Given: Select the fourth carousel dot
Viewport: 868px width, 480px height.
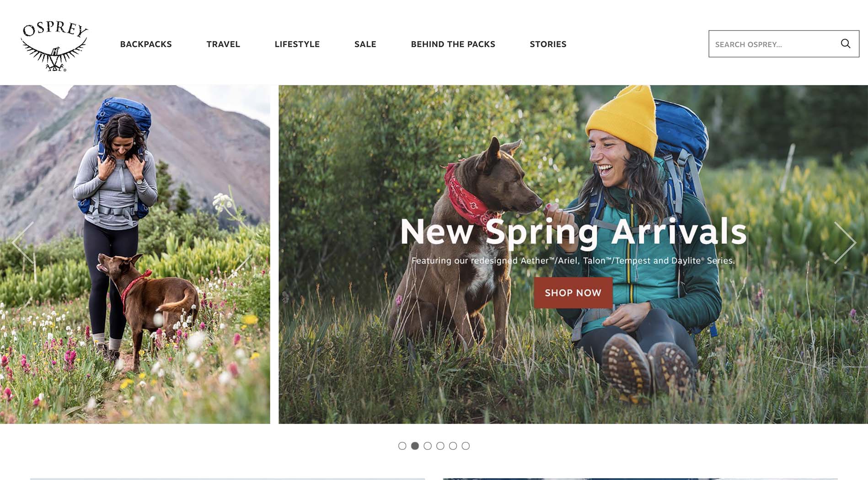Looking at the screenshot, I should click(440, 446).
